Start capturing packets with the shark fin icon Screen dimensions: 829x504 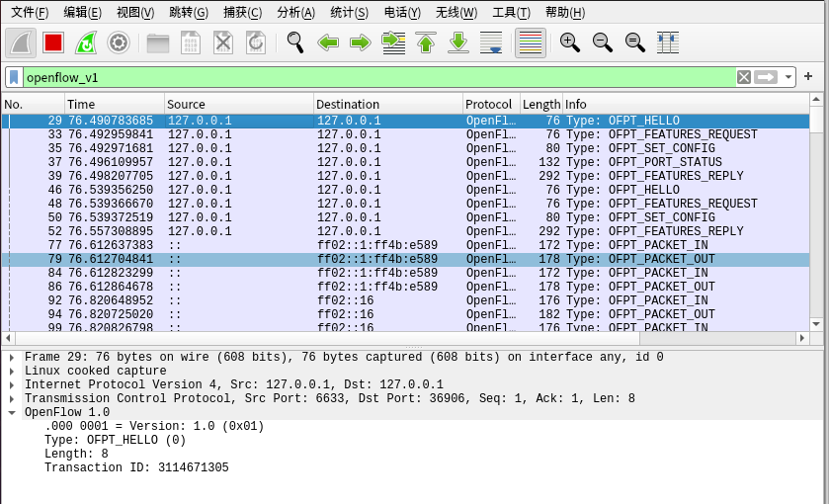(x=21, y=42)
